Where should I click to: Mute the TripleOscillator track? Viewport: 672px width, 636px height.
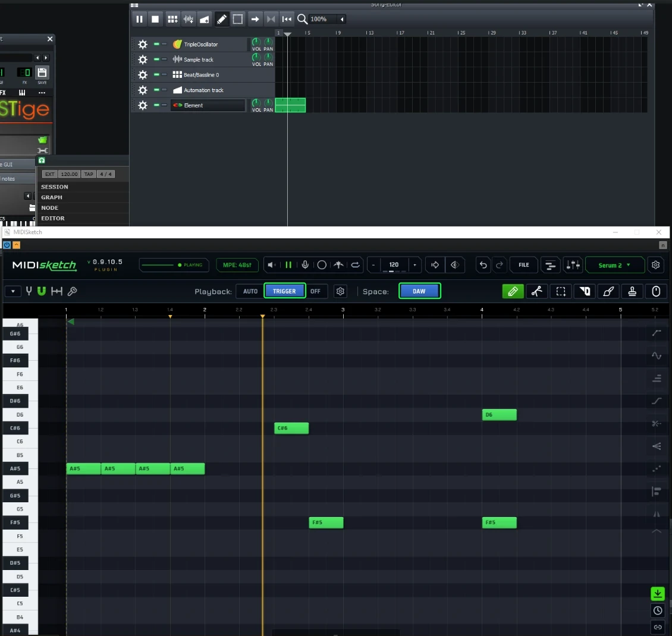[x=156, y=44]
